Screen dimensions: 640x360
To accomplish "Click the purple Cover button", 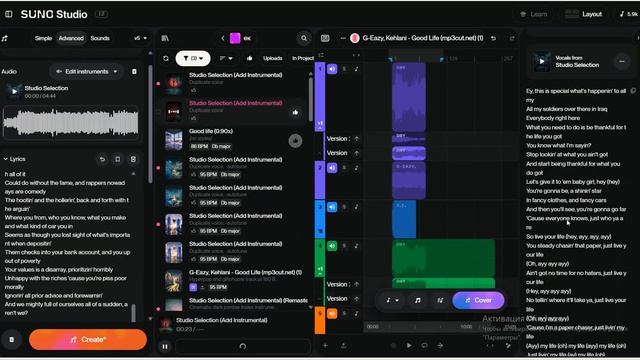I will (478, 300).
